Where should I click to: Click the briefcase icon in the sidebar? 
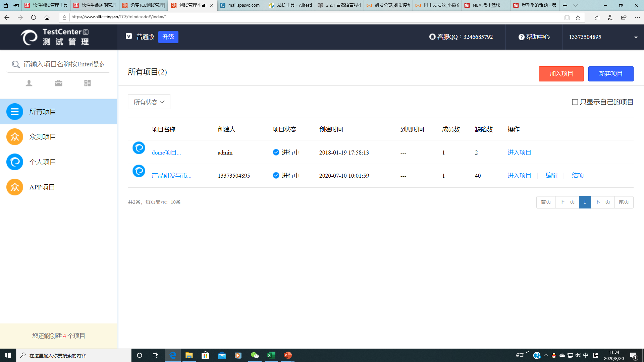pos(58,83)
